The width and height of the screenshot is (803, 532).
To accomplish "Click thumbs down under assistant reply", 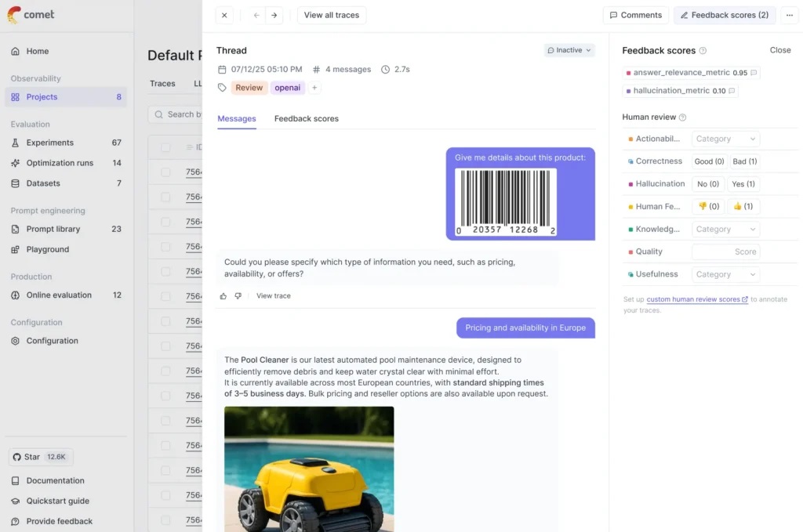I will pyautogui.click(x=238, y=296).
